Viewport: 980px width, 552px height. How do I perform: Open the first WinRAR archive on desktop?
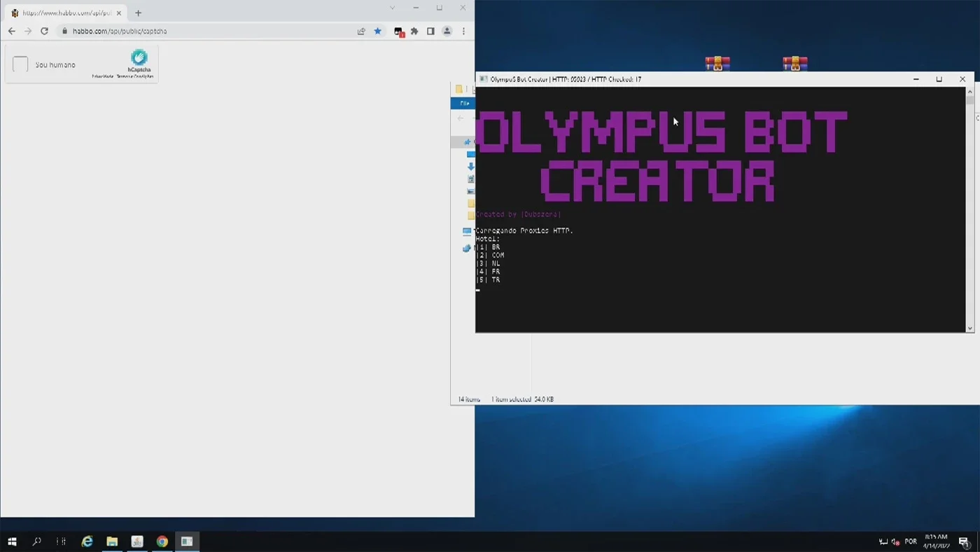coord(717,63)
